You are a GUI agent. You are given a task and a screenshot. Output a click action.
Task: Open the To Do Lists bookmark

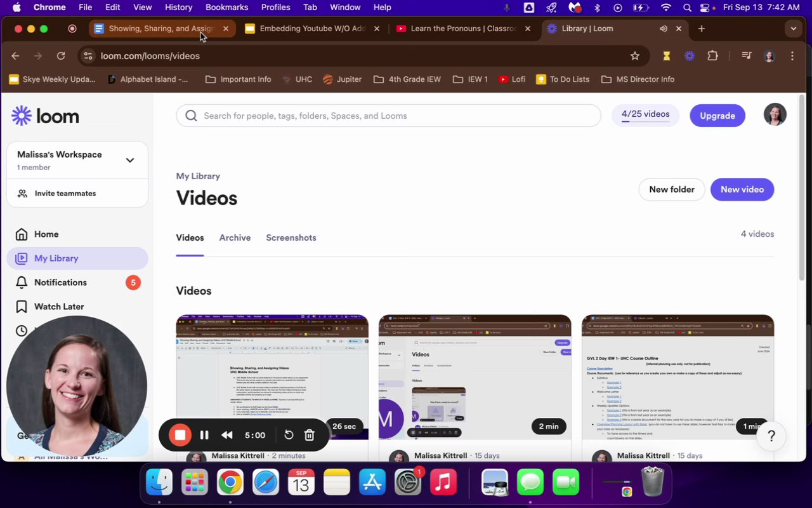563,79
